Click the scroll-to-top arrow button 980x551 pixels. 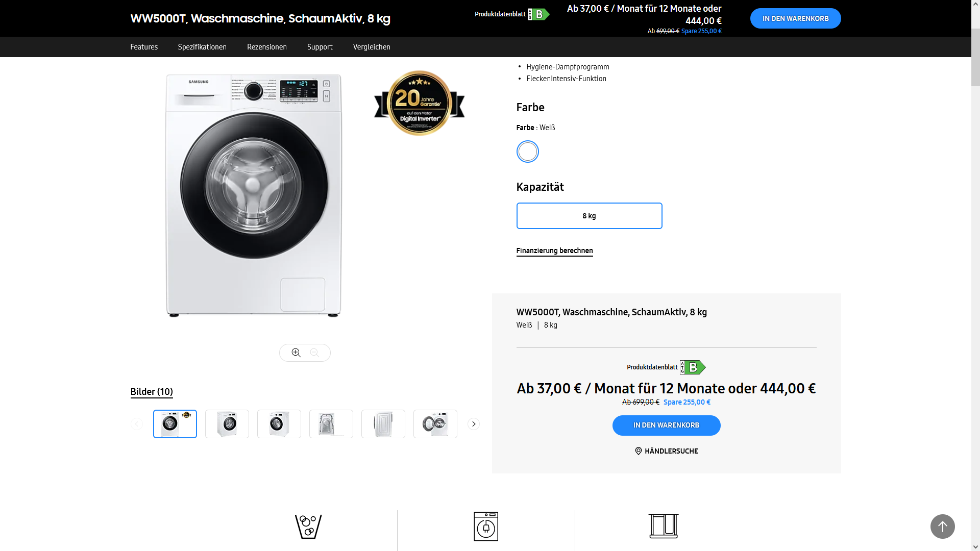click(x=942, y=526)
